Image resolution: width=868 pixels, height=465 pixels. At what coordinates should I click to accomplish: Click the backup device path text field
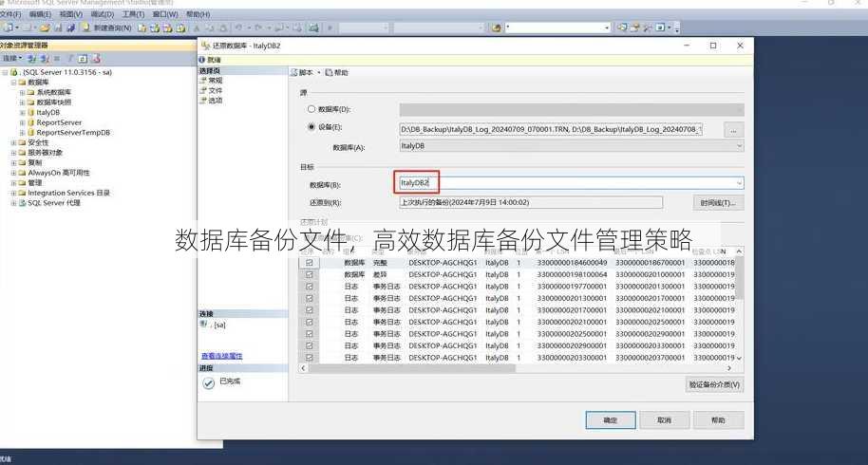point(551,129)
